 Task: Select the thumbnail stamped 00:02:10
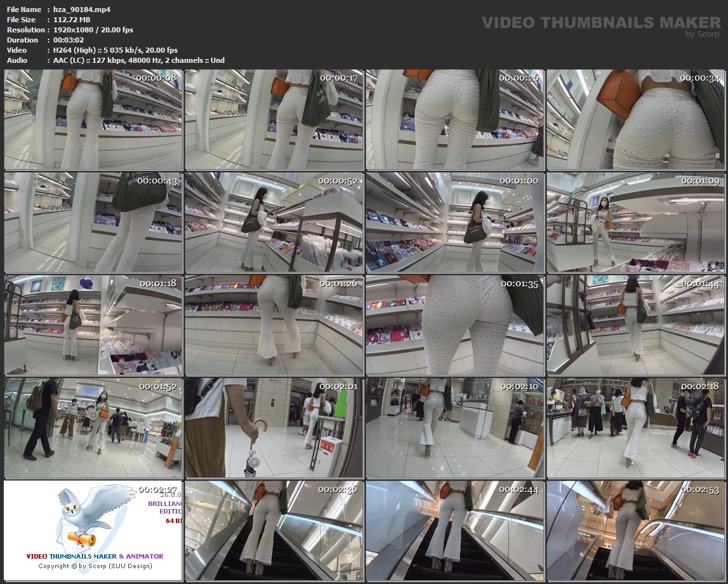pyautogui.click(x=454, y=428)
